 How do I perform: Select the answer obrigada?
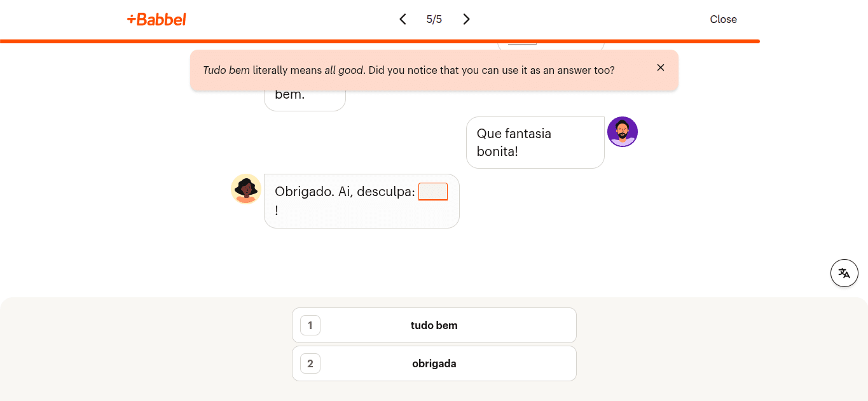pos(434,363)
